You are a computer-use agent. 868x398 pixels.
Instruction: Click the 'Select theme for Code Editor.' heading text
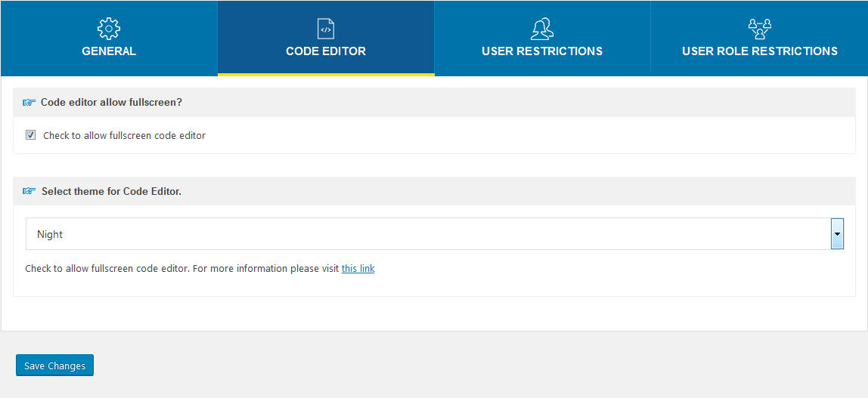111,192
